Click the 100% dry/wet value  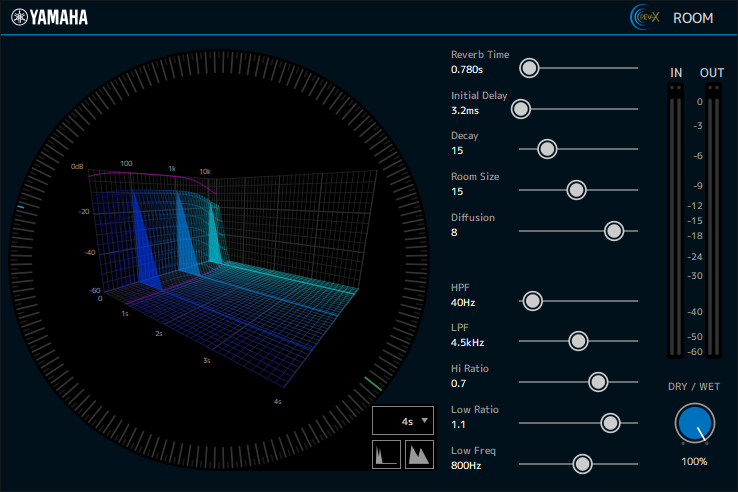click(x=695, y=461)
